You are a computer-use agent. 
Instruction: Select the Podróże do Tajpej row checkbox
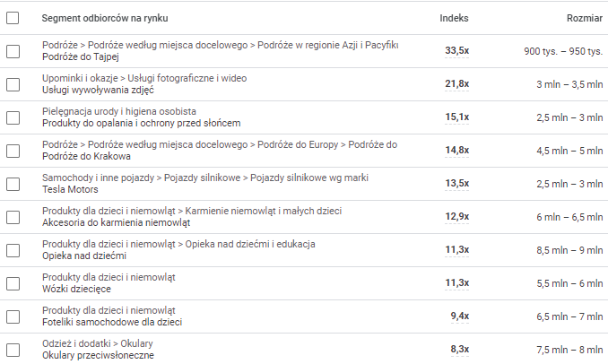pos(13,51)
